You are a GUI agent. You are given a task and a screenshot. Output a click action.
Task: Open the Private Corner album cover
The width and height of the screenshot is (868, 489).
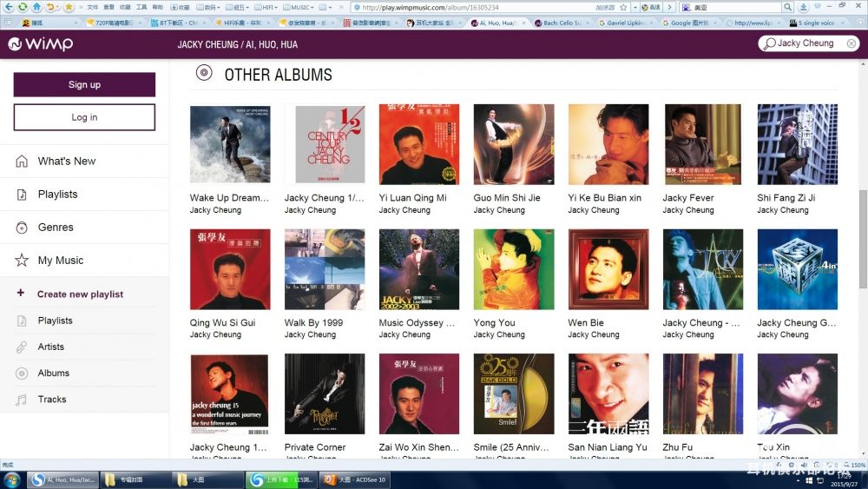(325, 393)
